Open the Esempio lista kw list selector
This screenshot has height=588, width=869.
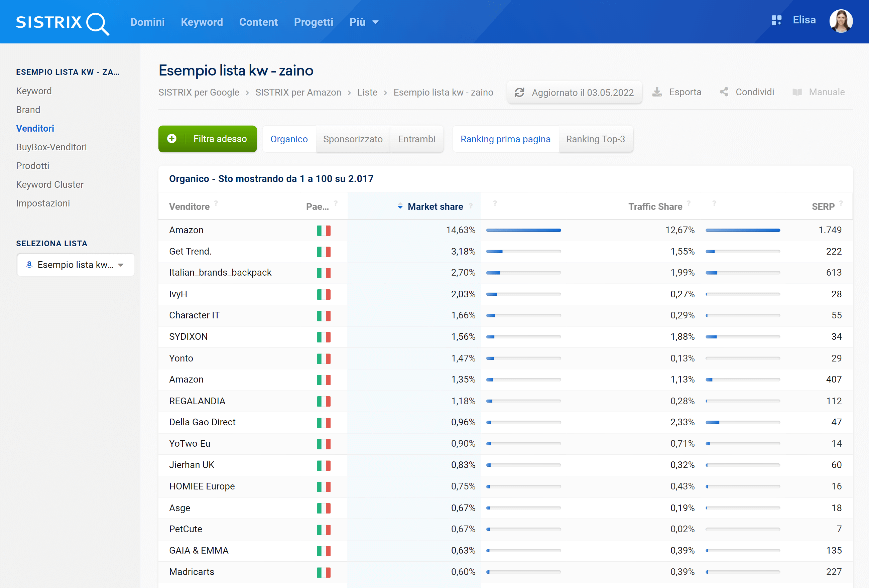[x=76, y=265]
